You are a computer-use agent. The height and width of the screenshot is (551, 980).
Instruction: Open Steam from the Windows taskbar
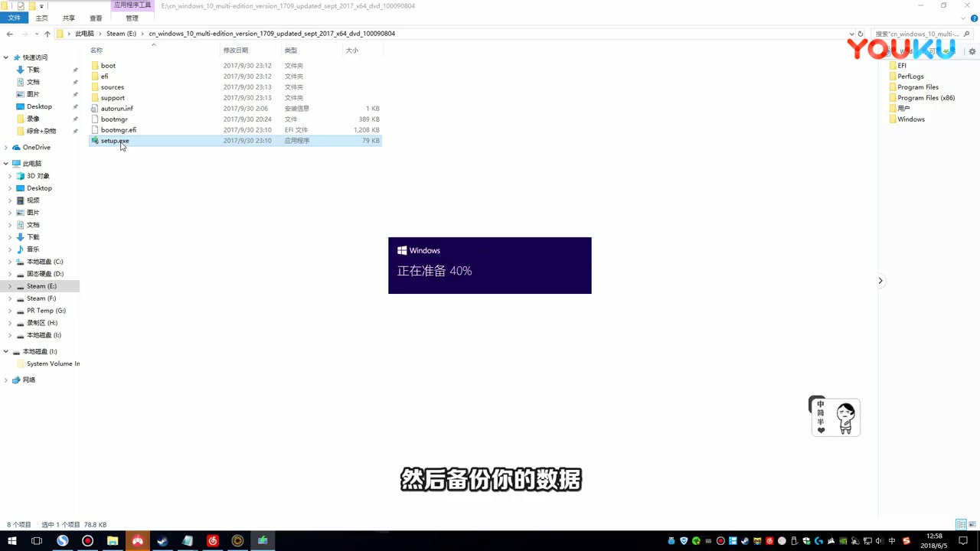162,541
